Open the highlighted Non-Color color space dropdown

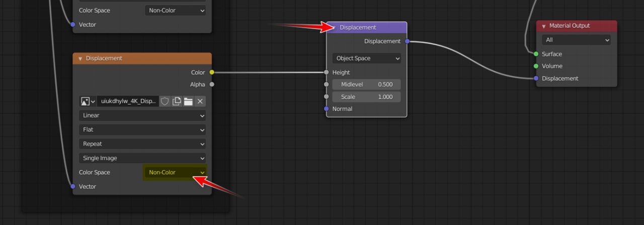tap(175, 172)
